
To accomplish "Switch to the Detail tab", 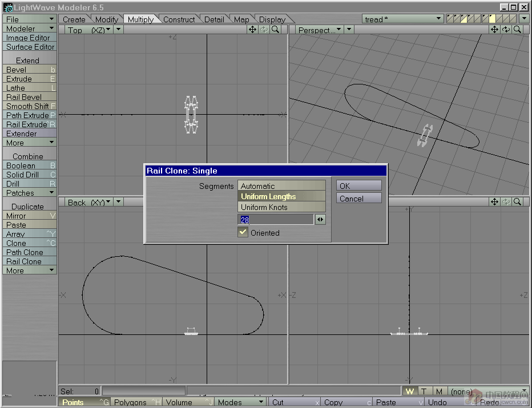I will [x=214, y=19].
